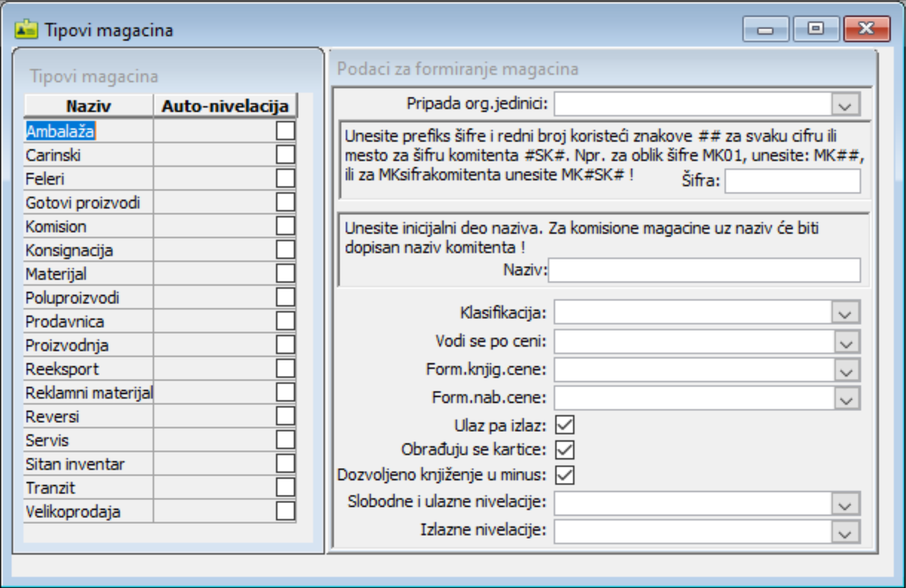Open the Izlazne nivelacije dropdown
Screen dimensions: 906x588
[x=845, y=531]
